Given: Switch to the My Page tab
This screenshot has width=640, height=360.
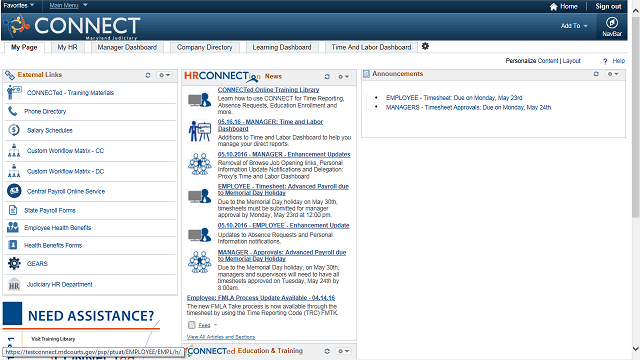Looking at the screenshot, I should [24, 47].
